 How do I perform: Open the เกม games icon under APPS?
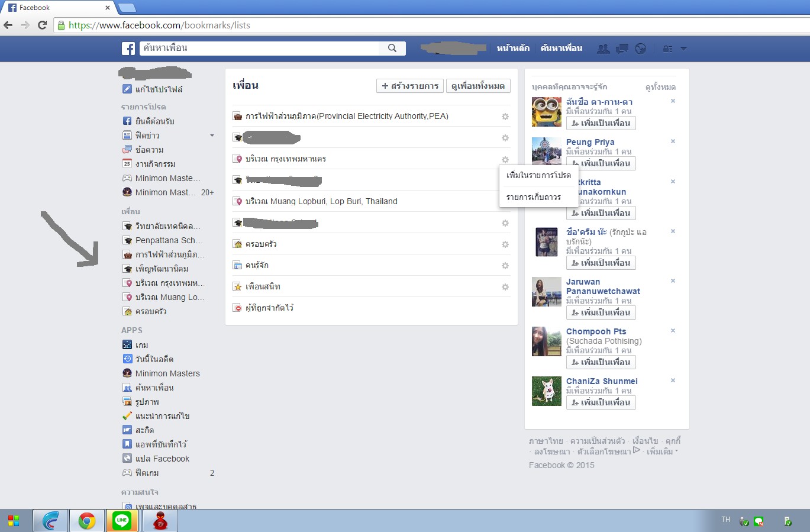pos(127,345)
